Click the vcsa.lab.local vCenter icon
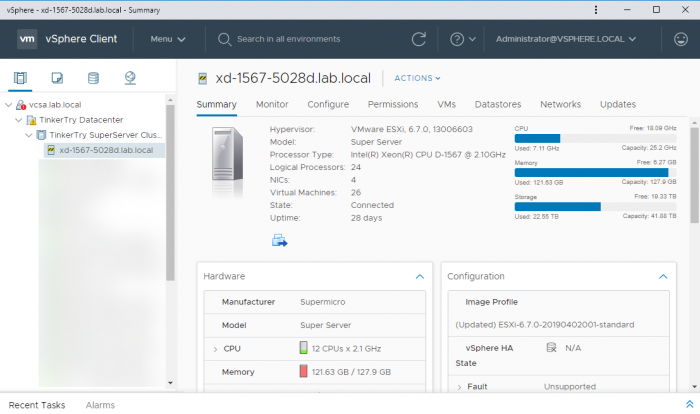 [x=21, y=105]
